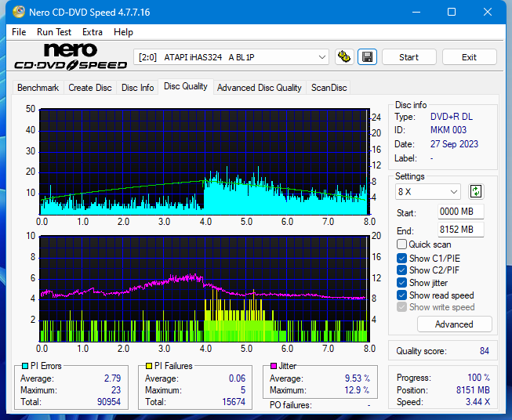Click the Speed 3.44 X value
Image resolution: width=512 pixels, height=420 pixels.
click(x=478, y=402)
